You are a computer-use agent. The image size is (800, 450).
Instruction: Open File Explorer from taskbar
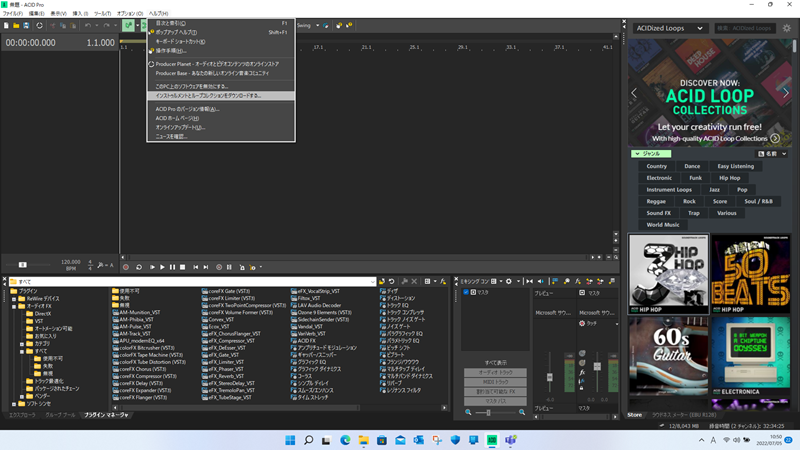click(363, 440)
